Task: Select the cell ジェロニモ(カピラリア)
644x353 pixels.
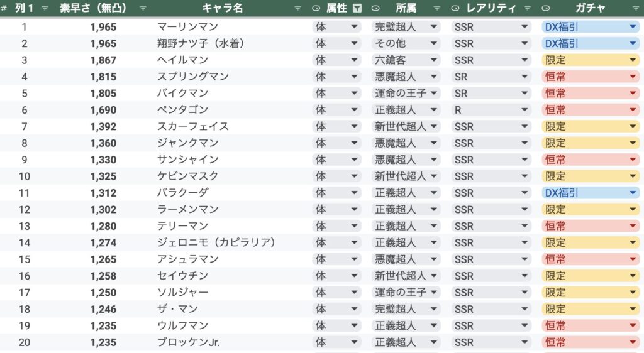Action: (216, 242)
